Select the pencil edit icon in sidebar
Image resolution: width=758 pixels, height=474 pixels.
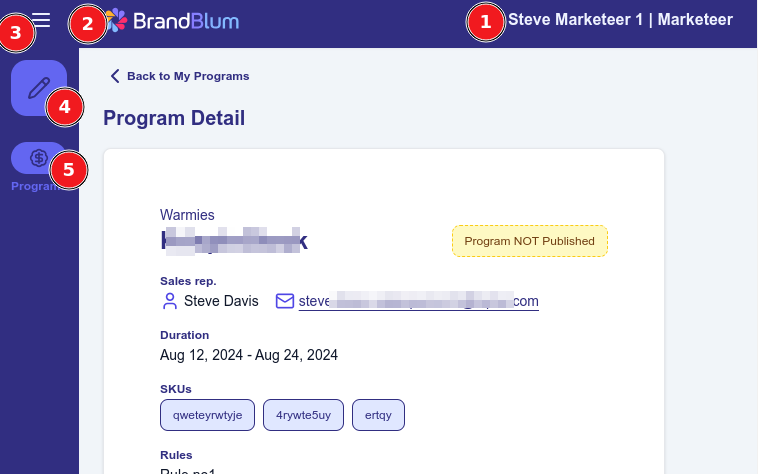[39, 88]
